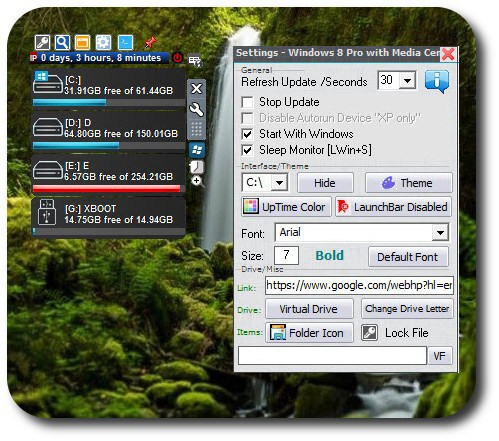Image resolution: width=499 pixels, height=441 pixels.
Task: Click the zoom plus magnifier icon
Action: pos(197,181)
